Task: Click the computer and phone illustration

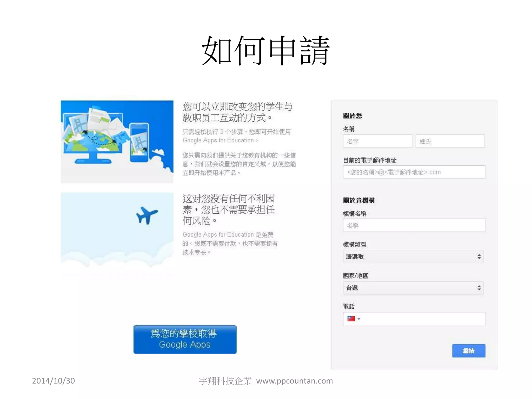Action: (117, 142)
